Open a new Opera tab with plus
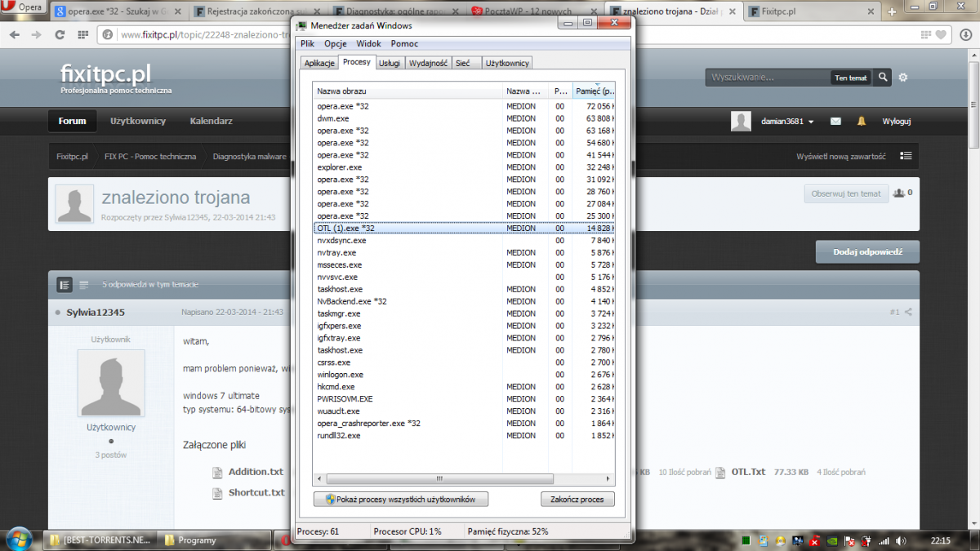This screenshot has width=980, height=551. (893, 12)
